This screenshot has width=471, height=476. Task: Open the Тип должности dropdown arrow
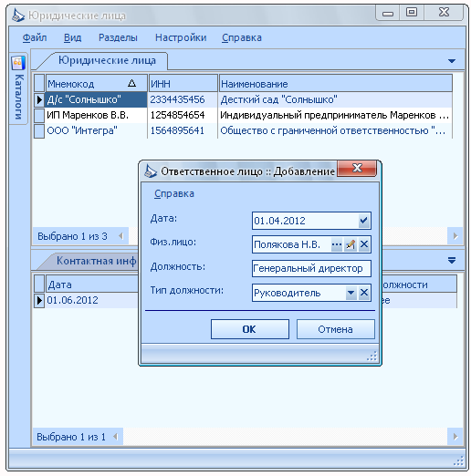point(351,293)
